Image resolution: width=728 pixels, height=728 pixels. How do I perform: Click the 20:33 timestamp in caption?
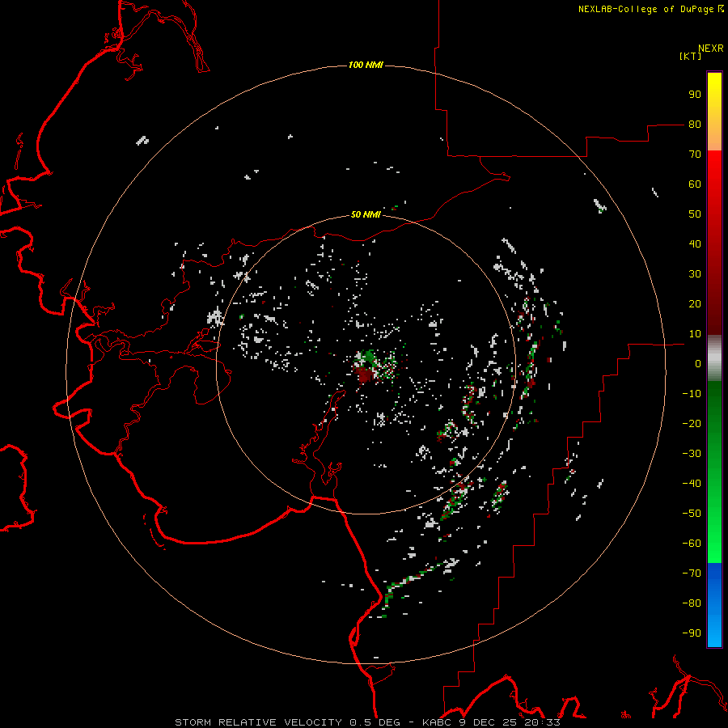click(542, 722)
